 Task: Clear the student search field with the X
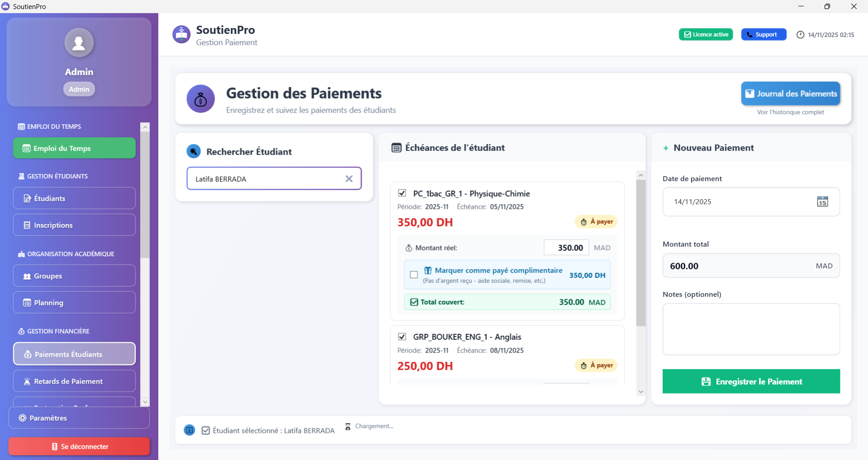[349, 178]
